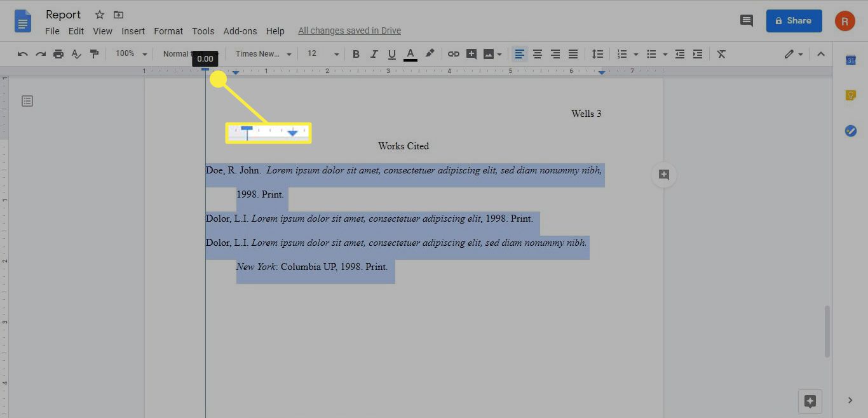This screenshot has height=418, width=868.
Task: Click the right indent ruler marker
Action: 602,72
